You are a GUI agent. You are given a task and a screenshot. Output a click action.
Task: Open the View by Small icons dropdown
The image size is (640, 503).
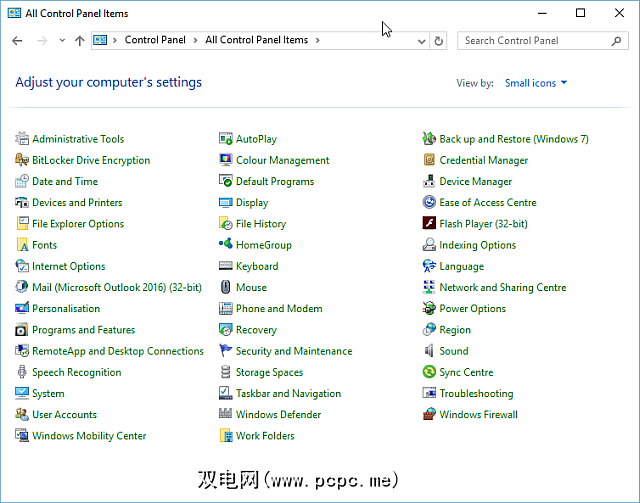[x=536, y=83]
